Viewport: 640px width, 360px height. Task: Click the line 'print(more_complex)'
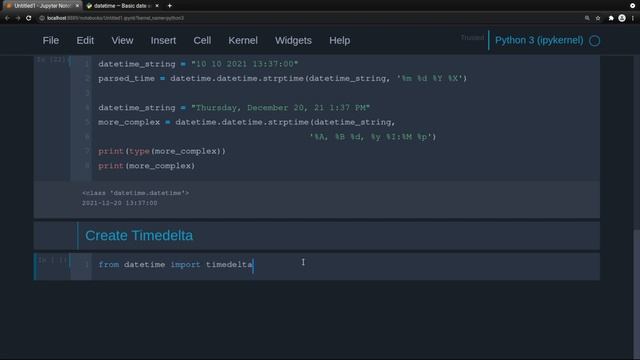(147, 166)
